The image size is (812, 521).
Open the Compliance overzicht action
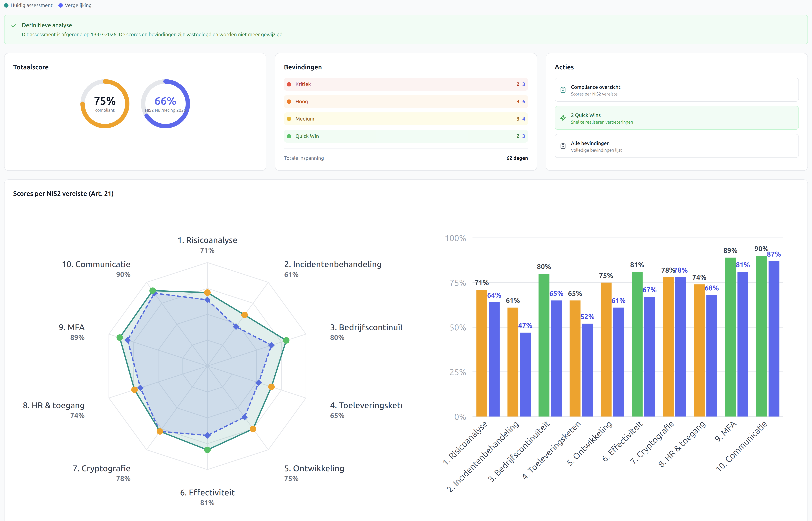coord(676,90)
